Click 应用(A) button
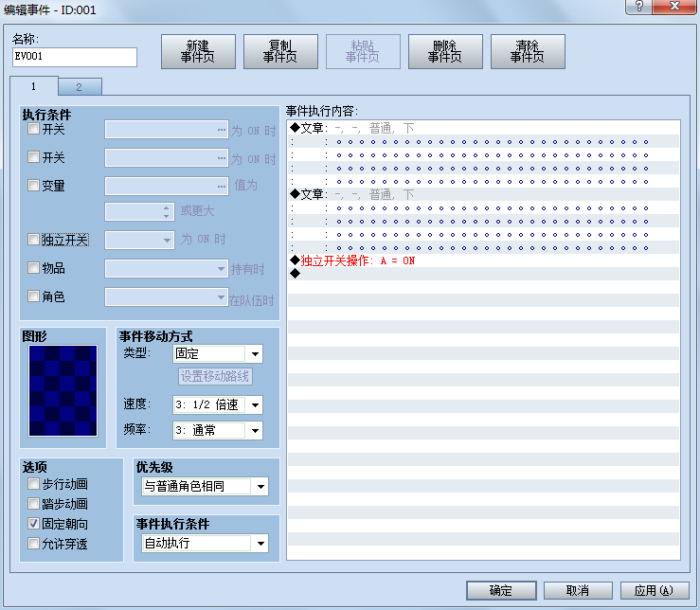The height and width of the screenshot is (610, 700). coord(655,590)
